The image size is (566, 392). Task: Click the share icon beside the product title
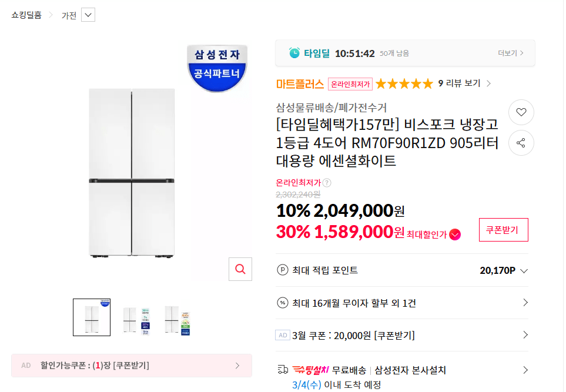click(521, 143)
